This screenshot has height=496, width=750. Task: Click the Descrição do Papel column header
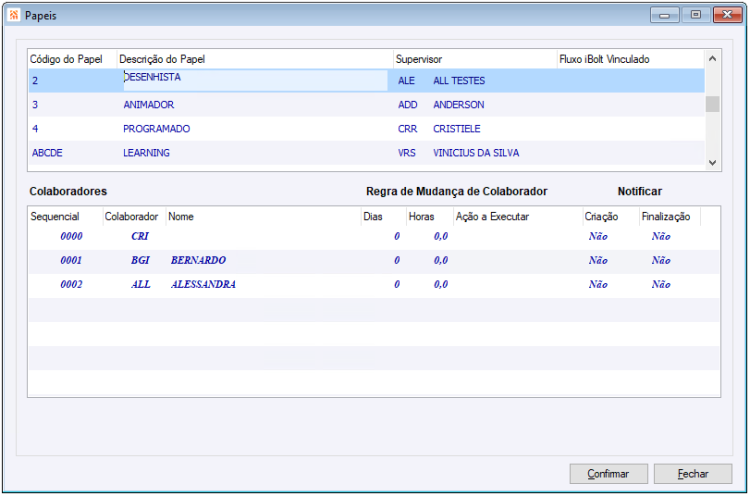(x=255, y=59)
